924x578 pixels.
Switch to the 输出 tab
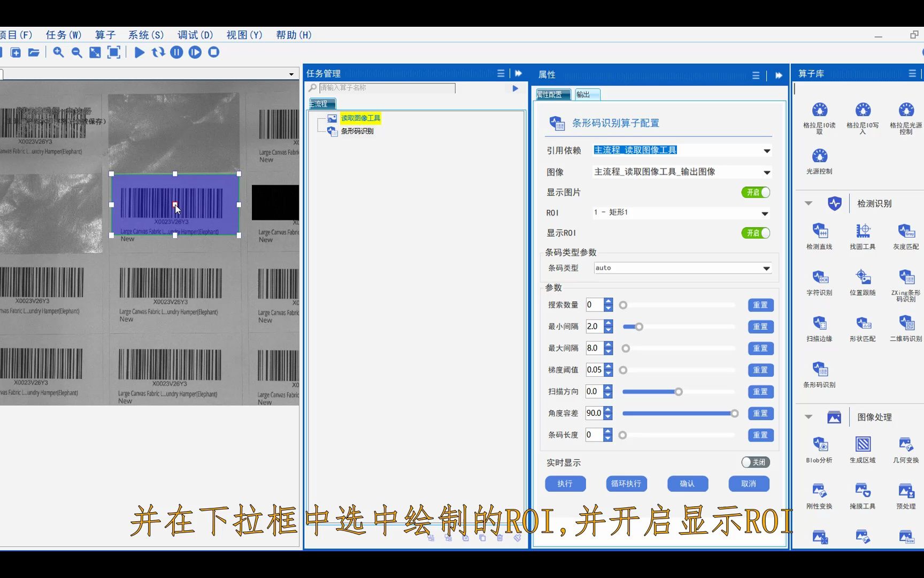point(587,95)
